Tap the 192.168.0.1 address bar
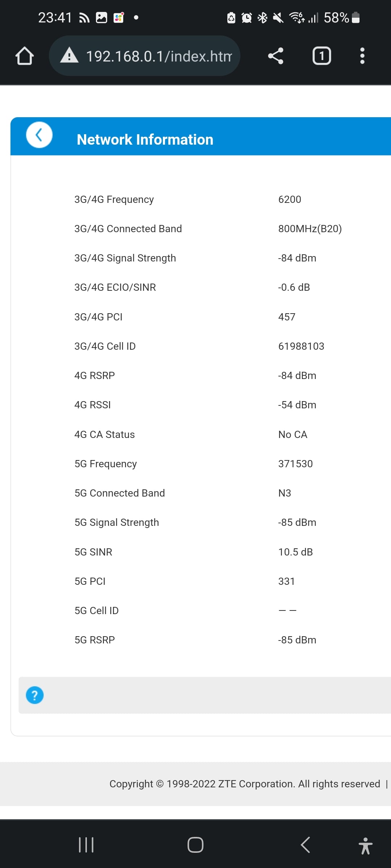The image size is (391, 868). [159, 56]
